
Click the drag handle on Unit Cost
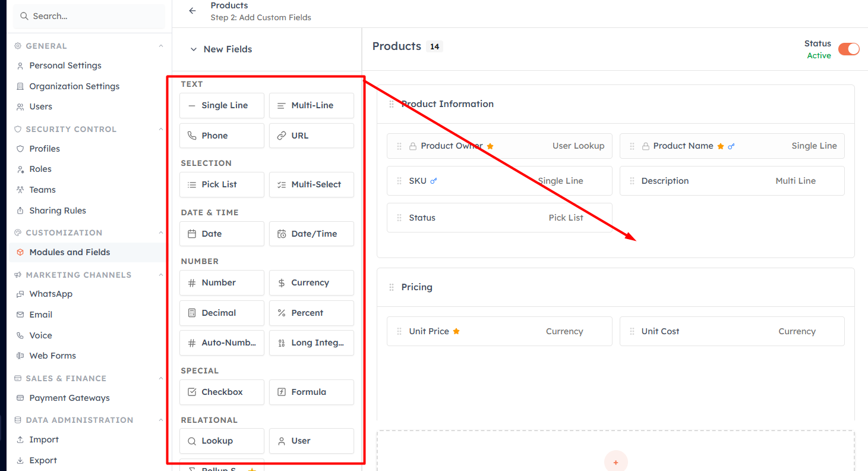pos(631,331)
